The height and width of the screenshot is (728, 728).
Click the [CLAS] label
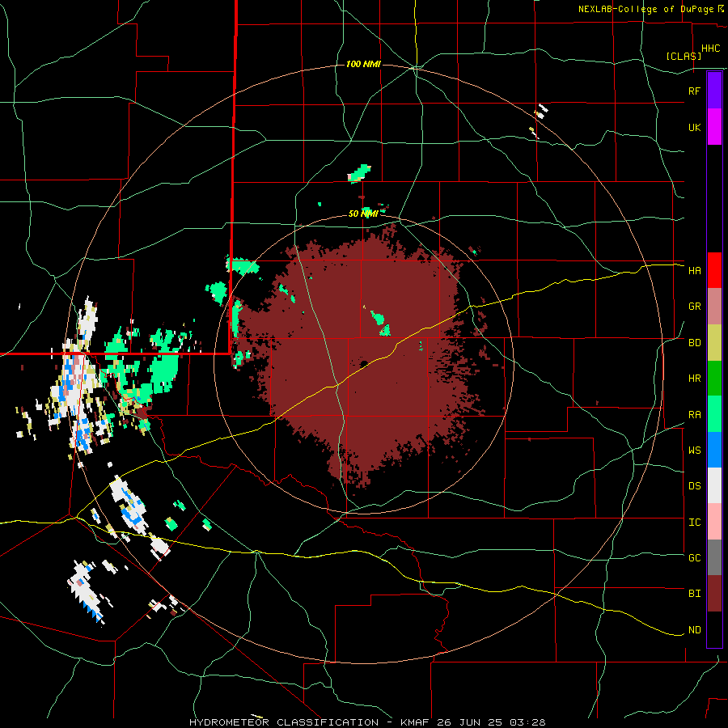(684, 56)
